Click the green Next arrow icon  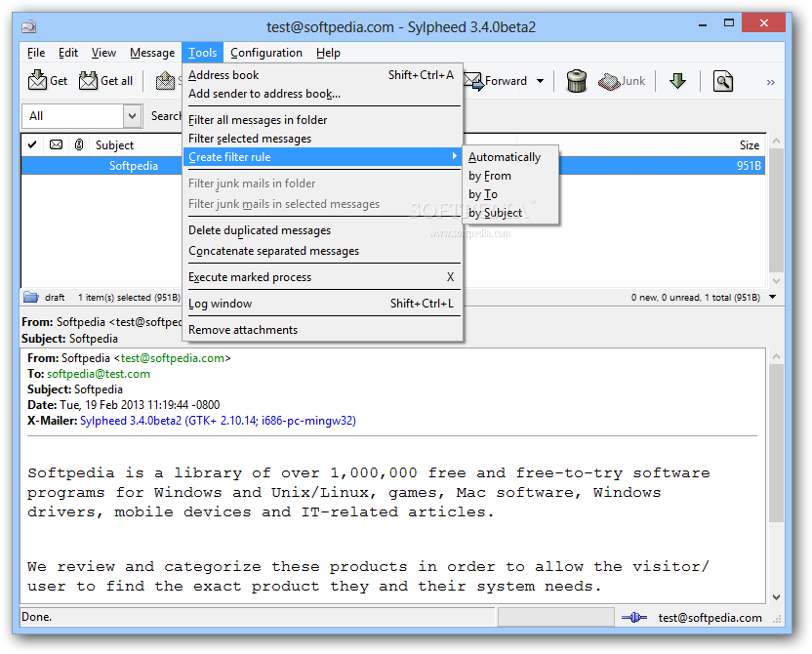(x=677, y=81)
